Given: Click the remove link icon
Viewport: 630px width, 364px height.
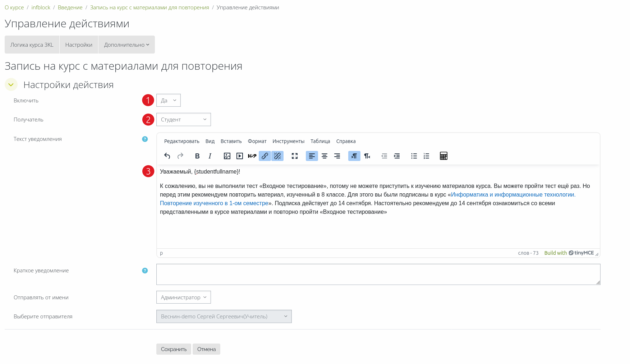Looking at the screenshot, I should 277,156.
